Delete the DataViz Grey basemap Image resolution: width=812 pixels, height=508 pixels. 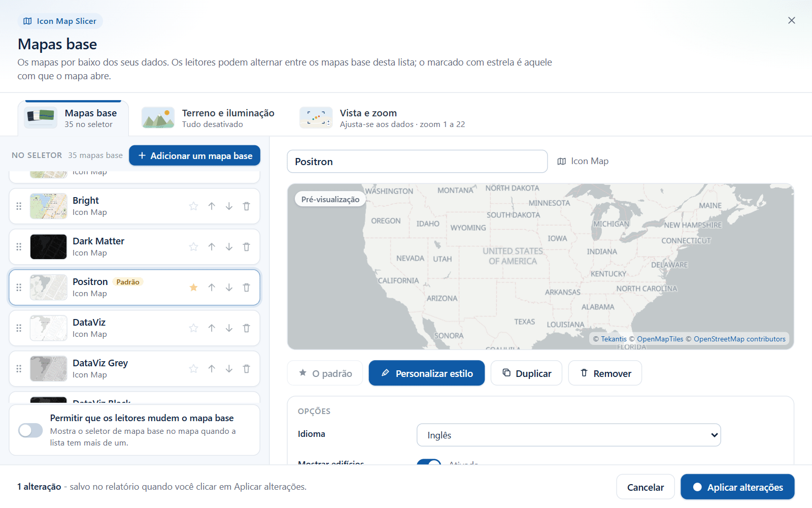tap(247, 369)
